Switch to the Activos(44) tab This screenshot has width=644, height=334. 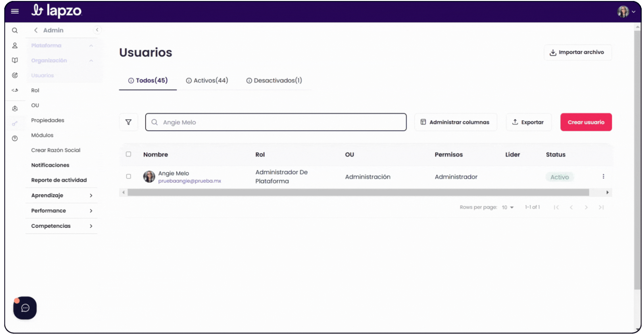tap(207, 80)
